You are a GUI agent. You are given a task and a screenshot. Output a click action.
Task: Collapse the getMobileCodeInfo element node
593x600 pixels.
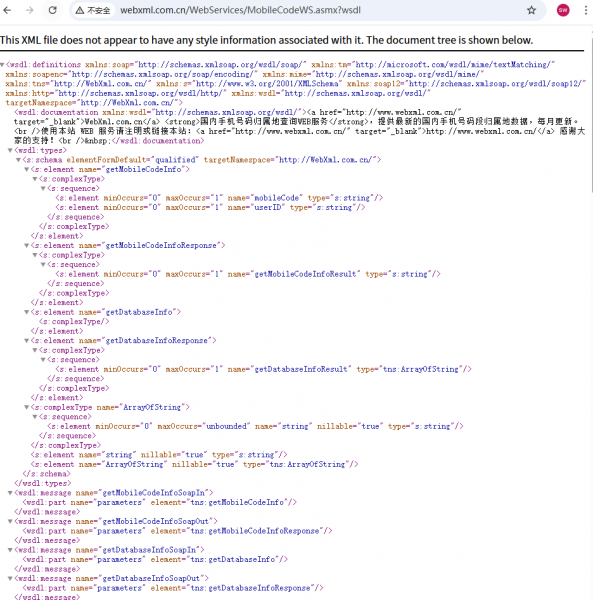[27, 170]
